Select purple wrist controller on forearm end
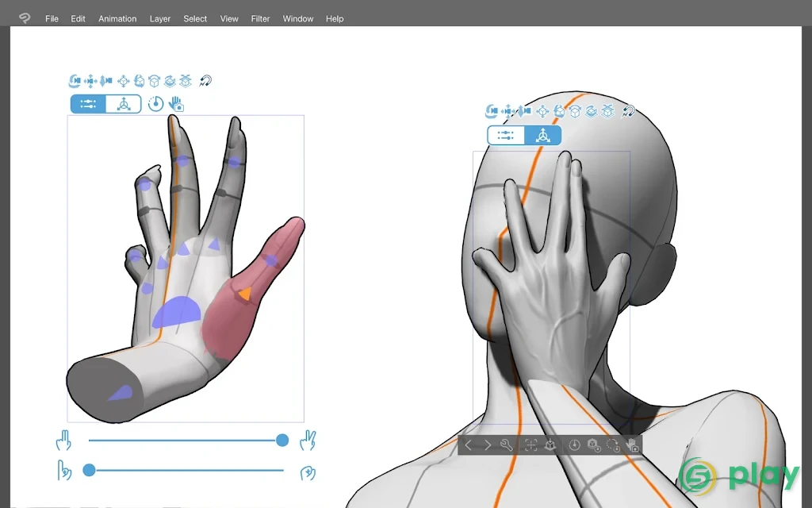 (121, 393)
